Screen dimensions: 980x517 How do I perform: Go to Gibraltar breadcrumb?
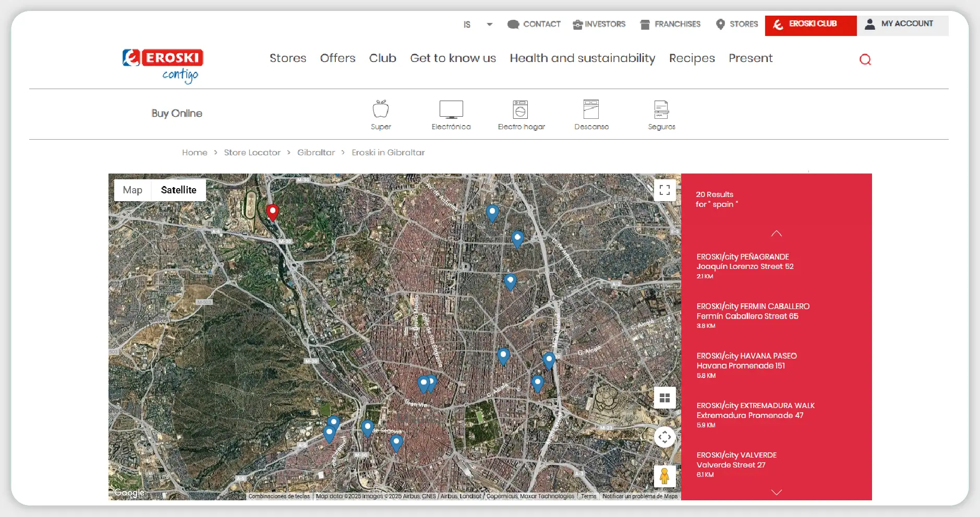coord(316,152)
